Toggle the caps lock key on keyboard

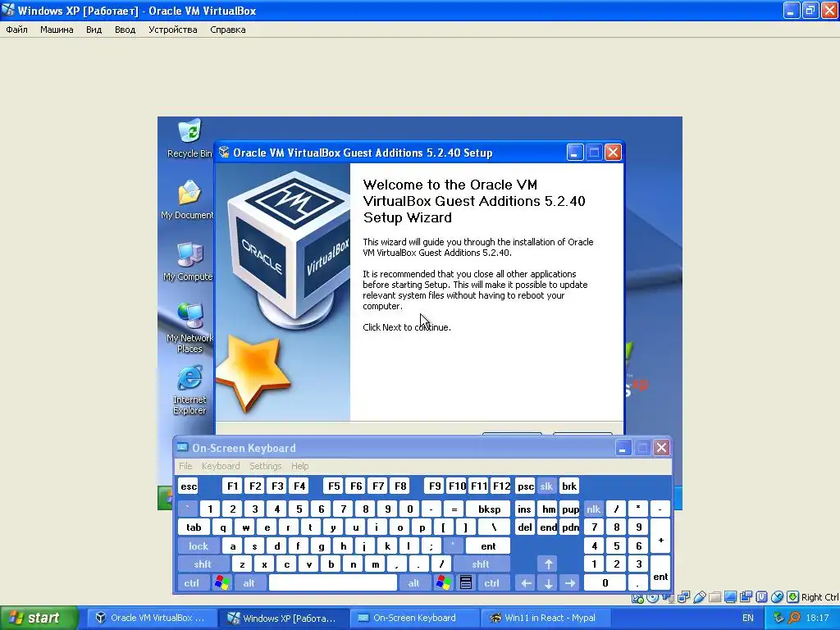coord(199,546)
